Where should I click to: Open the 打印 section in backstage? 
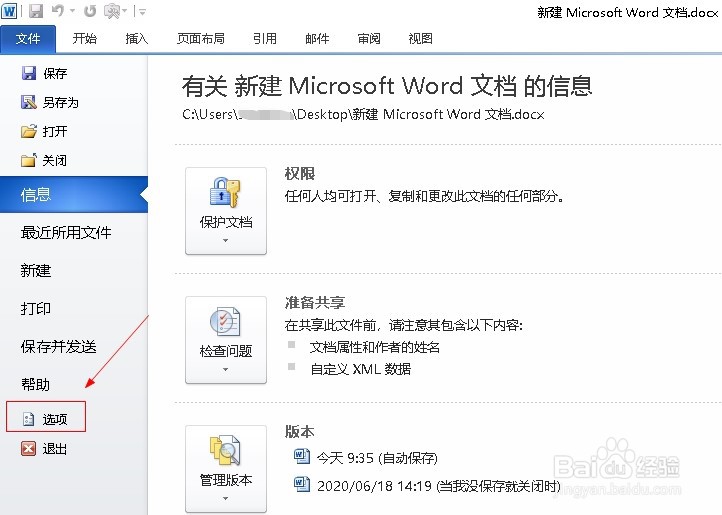pyautogui.click(x=35, y=308)
